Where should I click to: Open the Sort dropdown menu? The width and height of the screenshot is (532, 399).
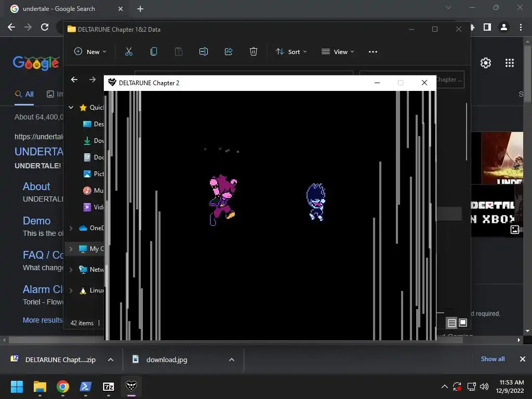(291, 51)
